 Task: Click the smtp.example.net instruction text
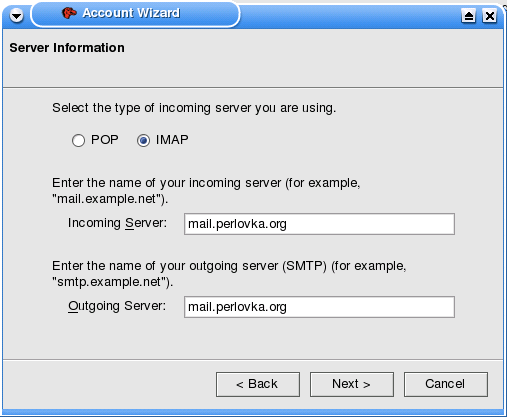229,274
